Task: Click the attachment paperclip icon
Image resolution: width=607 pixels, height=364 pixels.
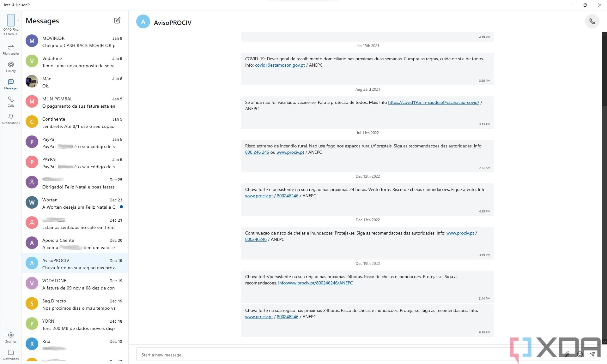Action: tap(567, 354)
